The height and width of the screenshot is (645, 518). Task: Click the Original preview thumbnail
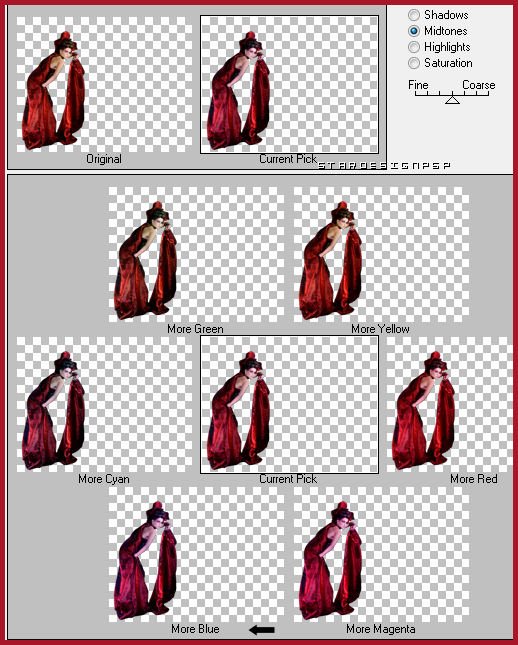click(x=104, y=84)
